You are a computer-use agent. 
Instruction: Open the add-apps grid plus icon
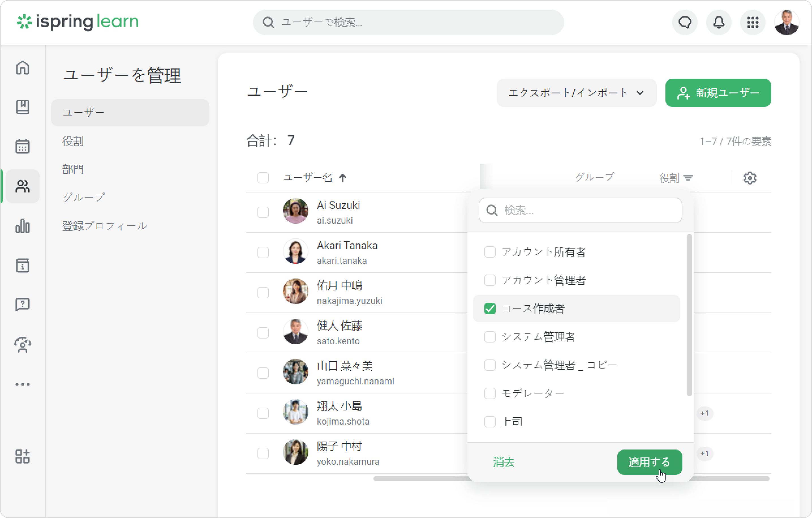[x=23, y=456]
